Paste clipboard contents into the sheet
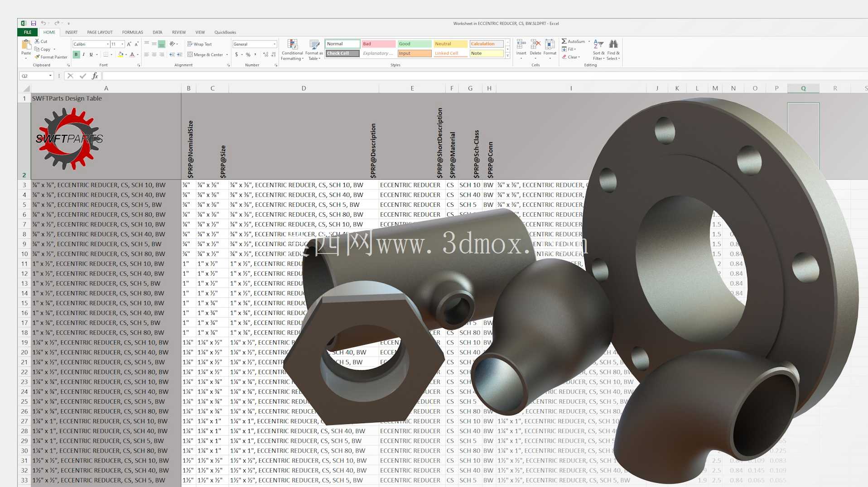 (26, 49)
